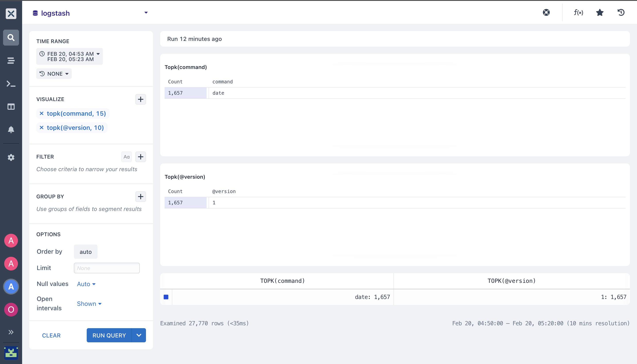Open the f(x) derived columns icon
The height and width of the screenshot is (364, 637).
click(579, 13)
